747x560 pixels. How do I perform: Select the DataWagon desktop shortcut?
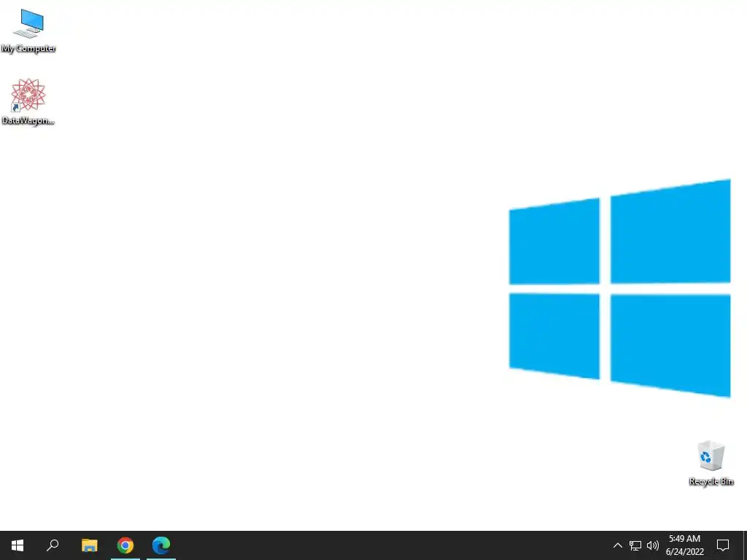pos(28,102)
